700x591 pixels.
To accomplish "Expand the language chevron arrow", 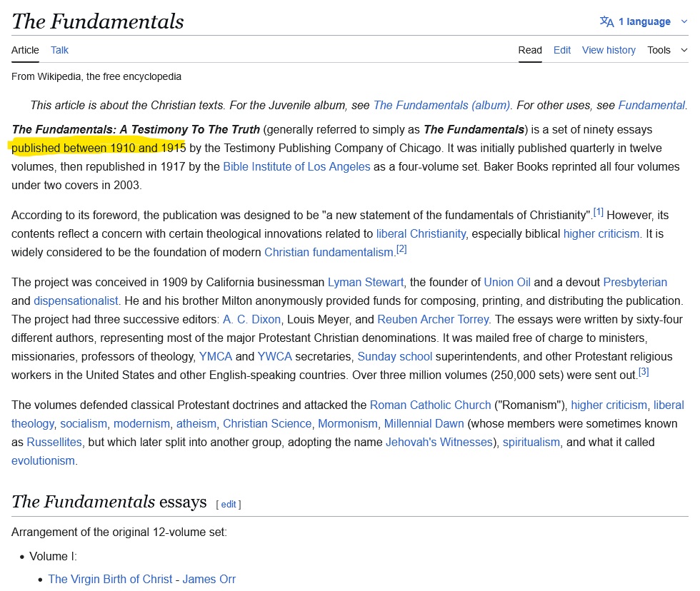I will click(x=684, y=21).
